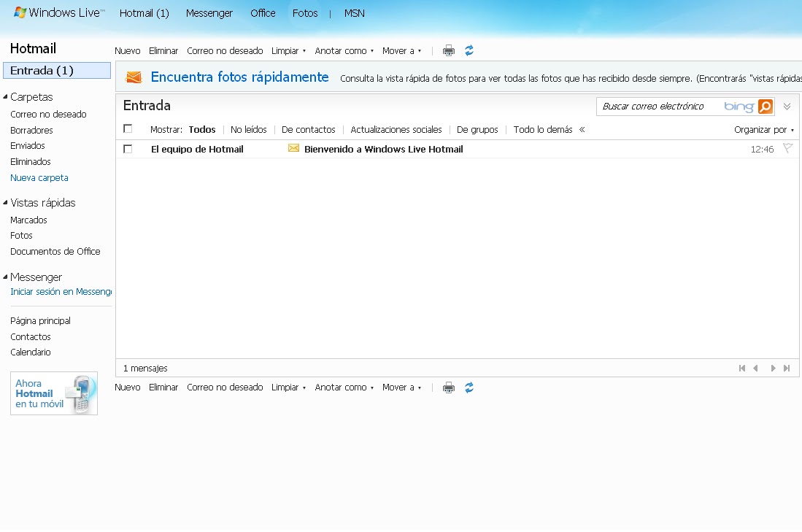Collapse the filter options double-chevron
Image resolution: width=802 pixels, height=532 pixels.
[582, 129]
